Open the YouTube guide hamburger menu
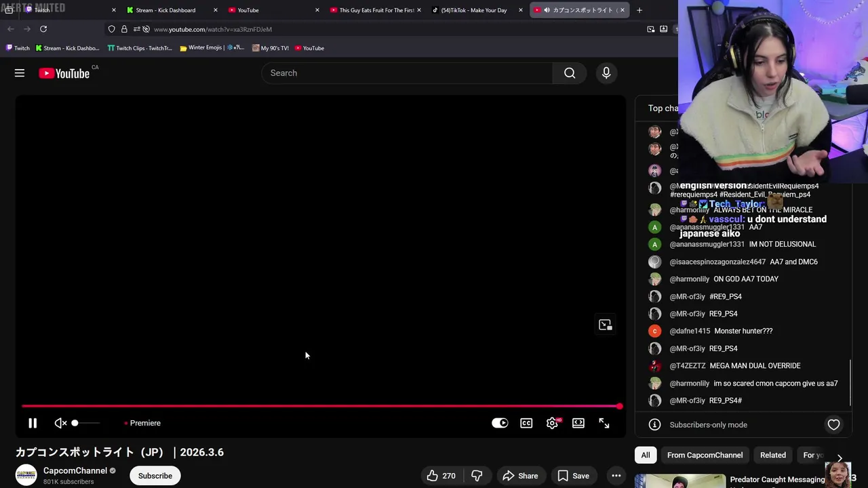 coord(20,73)
